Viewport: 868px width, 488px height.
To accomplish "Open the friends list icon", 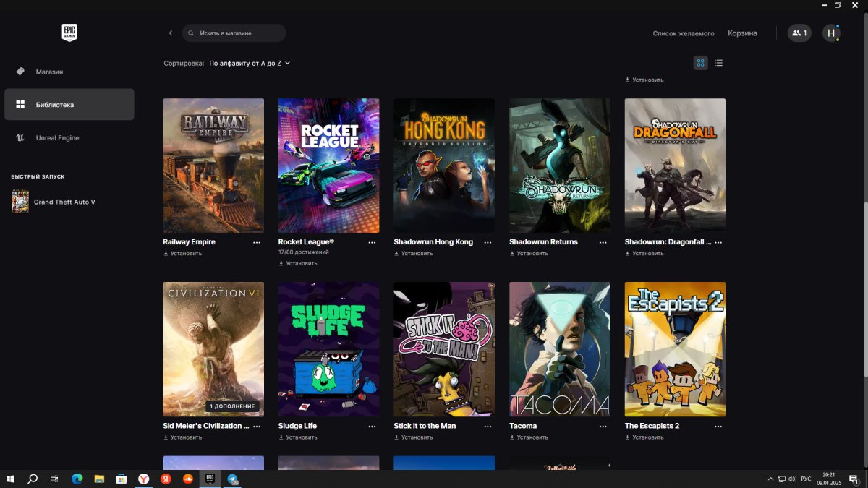I will click(x=799, y=33).
